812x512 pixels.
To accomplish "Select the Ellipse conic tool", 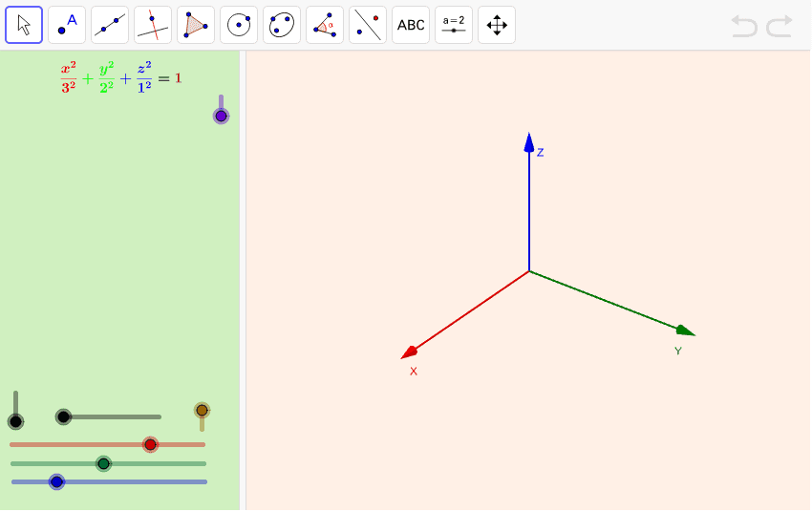I will [x=282, y=25].
